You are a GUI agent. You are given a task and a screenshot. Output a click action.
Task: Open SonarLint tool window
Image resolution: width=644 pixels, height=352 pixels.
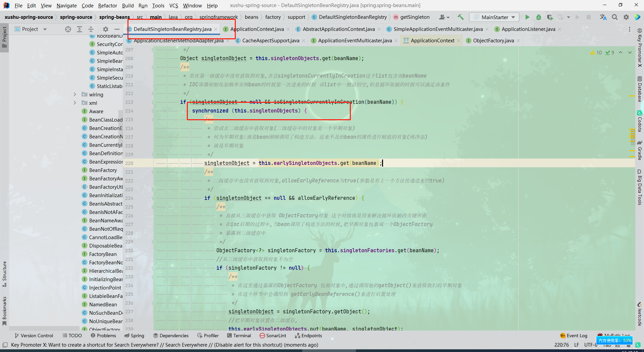273,336
